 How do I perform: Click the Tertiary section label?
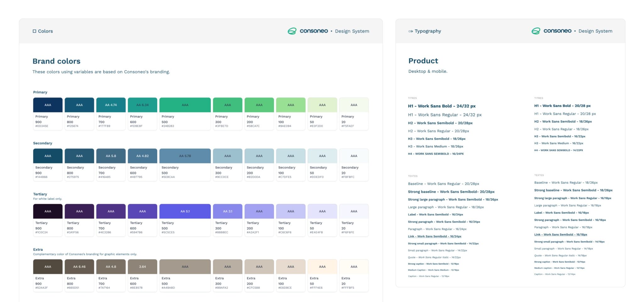pyautogui.click(x=40, y=194)
